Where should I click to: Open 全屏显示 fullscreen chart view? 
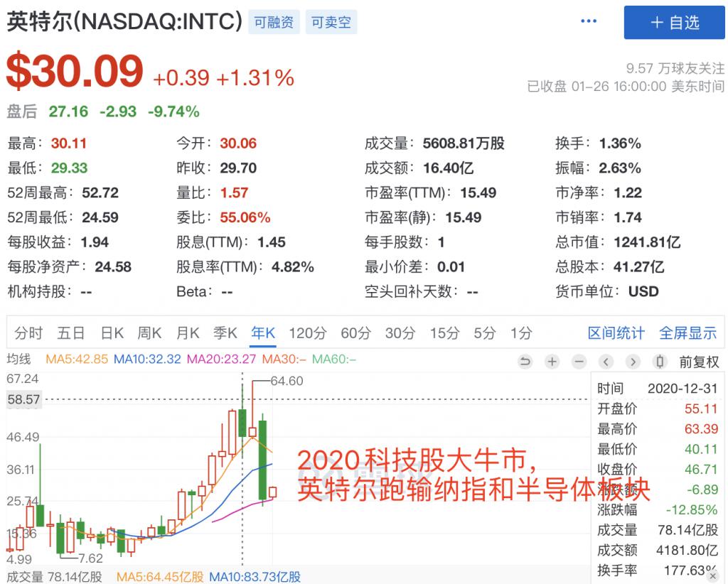tap(688, 333)
